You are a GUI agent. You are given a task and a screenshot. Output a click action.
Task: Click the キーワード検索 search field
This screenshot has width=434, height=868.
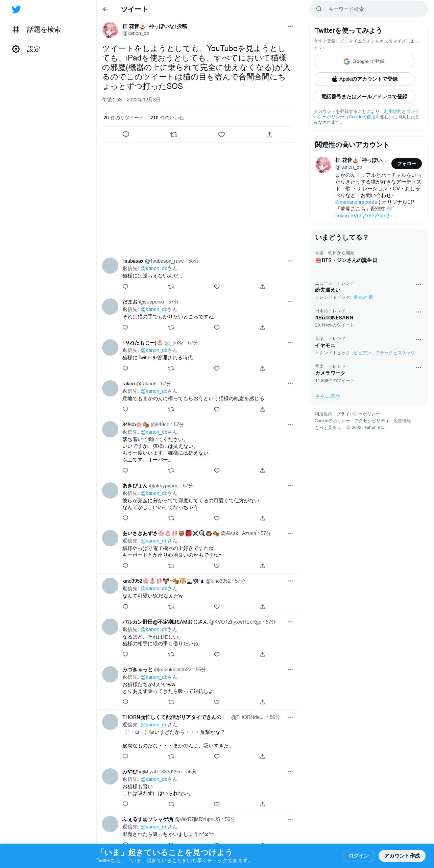pos(368,9)
